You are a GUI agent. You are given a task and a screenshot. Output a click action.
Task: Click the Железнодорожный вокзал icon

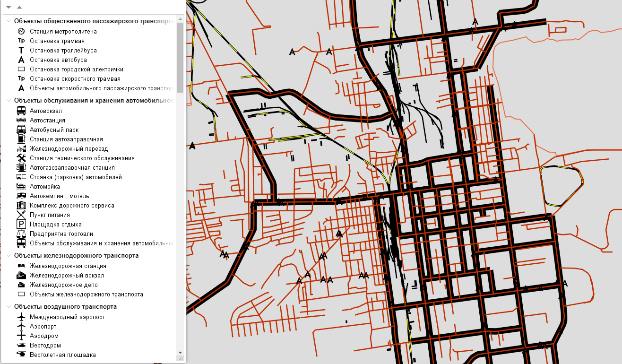(x=21, y=275)
